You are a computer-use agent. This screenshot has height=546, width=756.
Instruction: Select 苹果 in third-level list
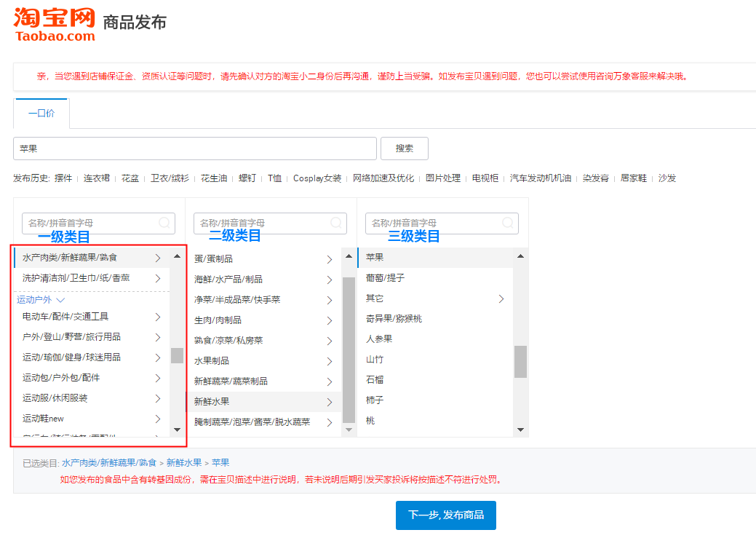tap(435, 258)
